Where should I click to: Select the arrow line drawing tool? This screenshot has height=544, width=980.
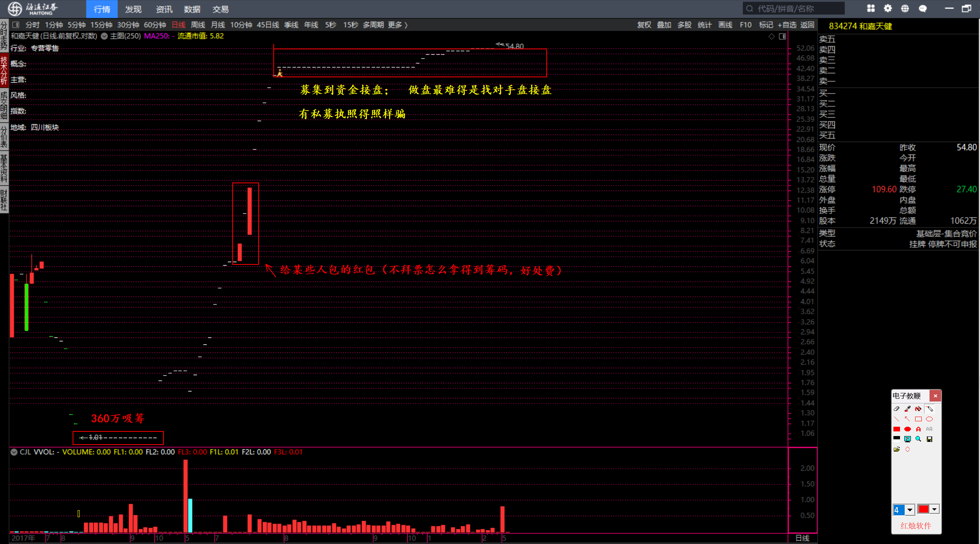click(907, 419)
